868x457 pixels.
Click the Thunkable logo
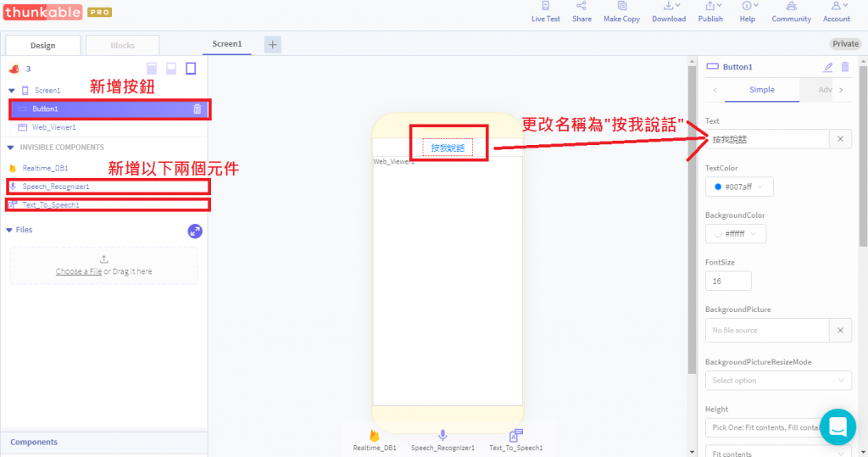click(x=42, y=12)
